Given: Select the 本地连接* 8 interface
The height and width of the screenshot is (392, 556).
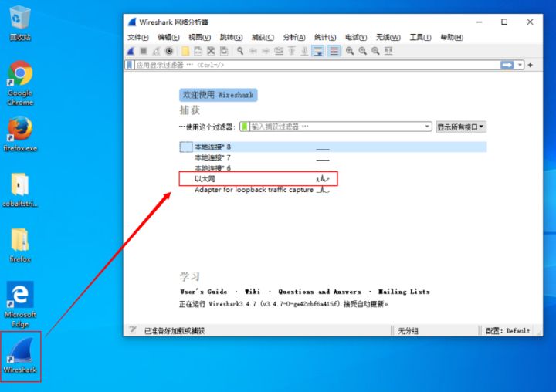Looking at the screenshot, I should 333,147.
